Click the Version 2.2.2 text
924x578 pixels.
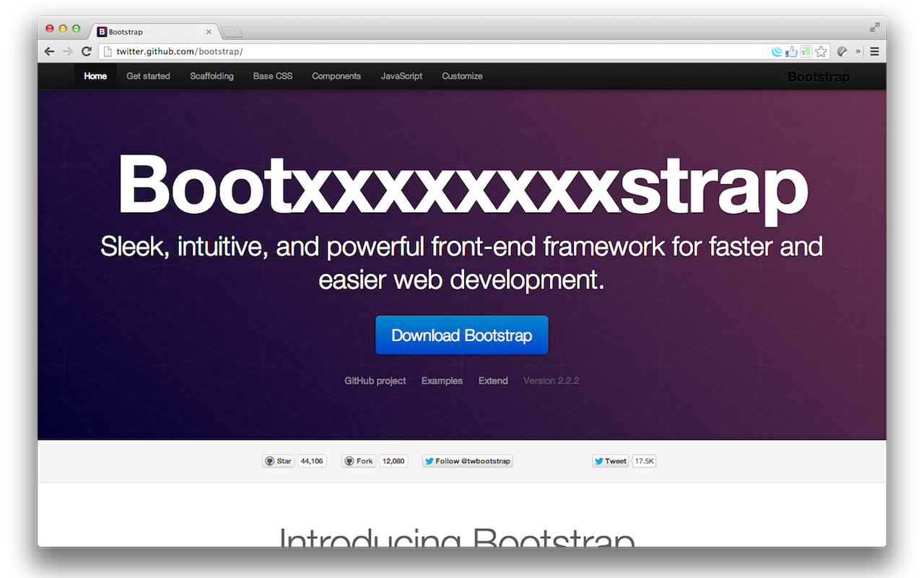click(551, 381)
